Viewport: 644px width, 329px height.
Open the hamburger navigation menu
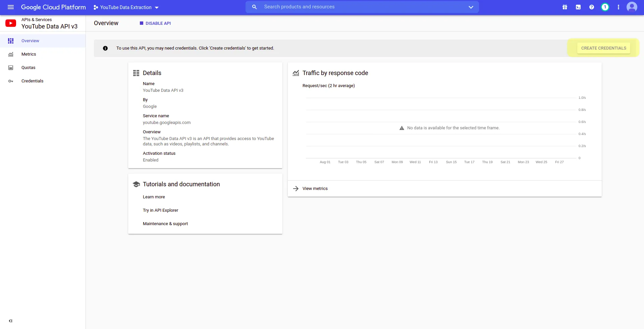click(11, 7)
